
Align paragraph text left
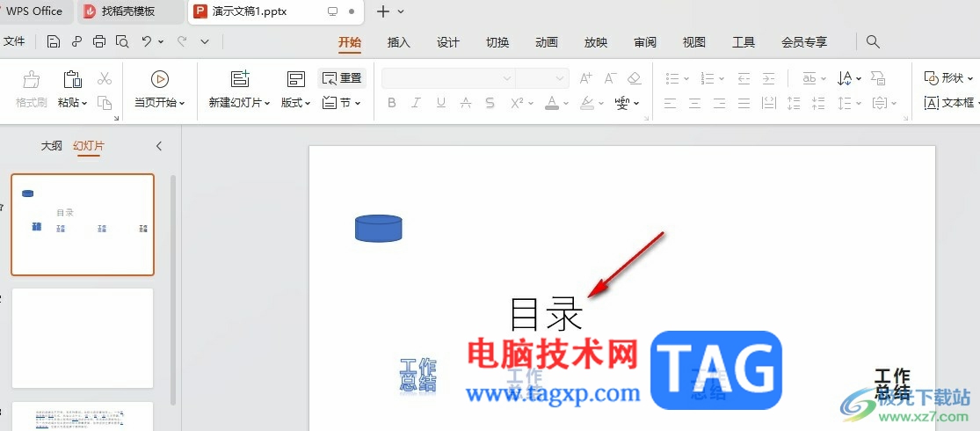pyautogui.click(x=670, y=103)
